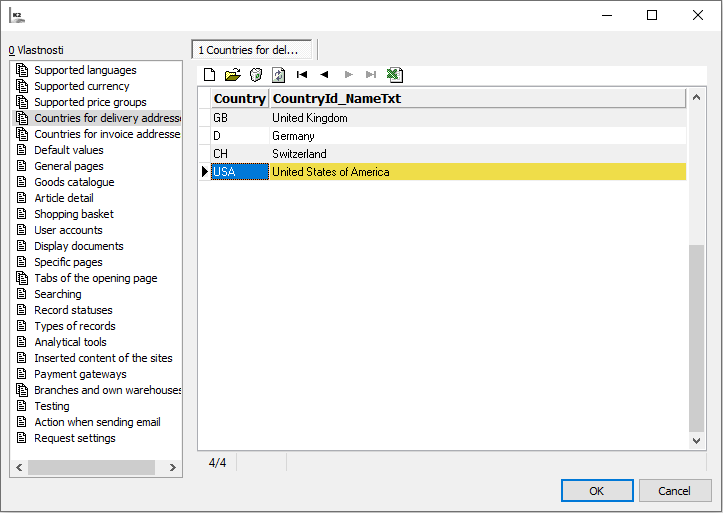723x513 pixels.
Task: Open Display documents settings
Action: (x=79, y=246)
